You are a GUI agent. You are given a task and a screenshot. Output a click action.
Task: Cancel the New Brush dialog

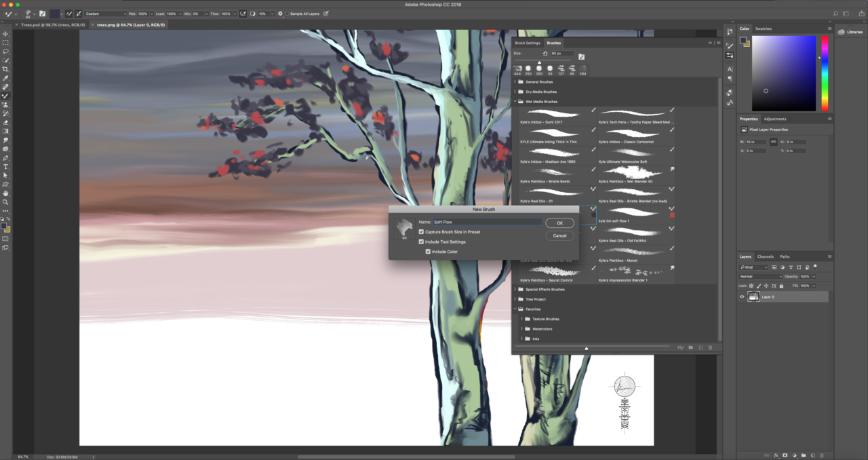point(559,235)
